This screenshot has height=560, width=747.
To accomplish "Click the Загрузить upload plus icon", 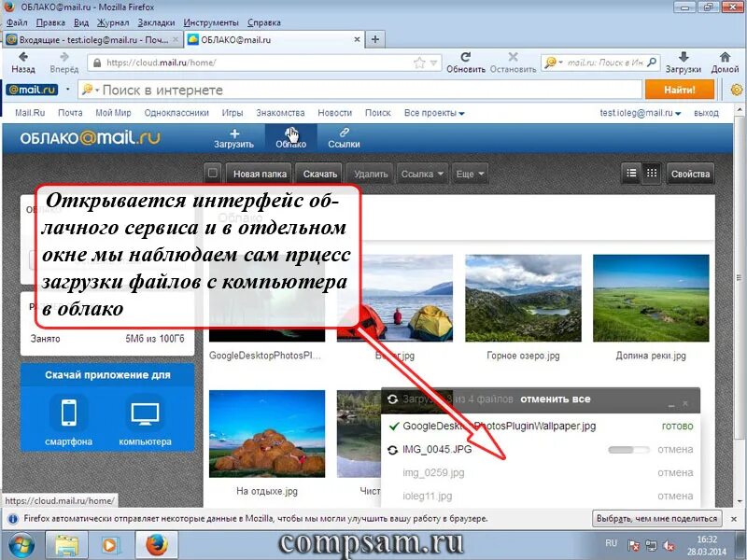I will pos(234,133).
